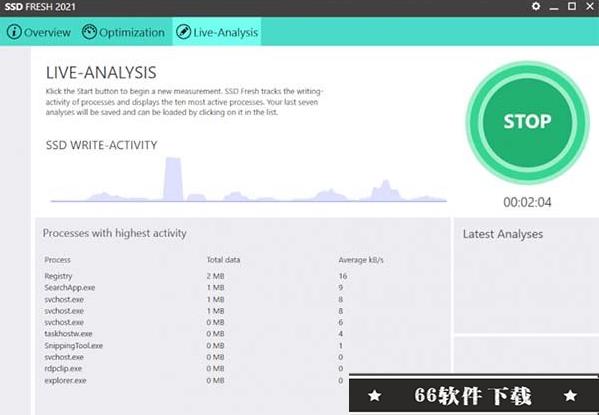This screenshot has width=599, height=415.
Task: Open the settings gear icon
Action: tap(536, 6)
